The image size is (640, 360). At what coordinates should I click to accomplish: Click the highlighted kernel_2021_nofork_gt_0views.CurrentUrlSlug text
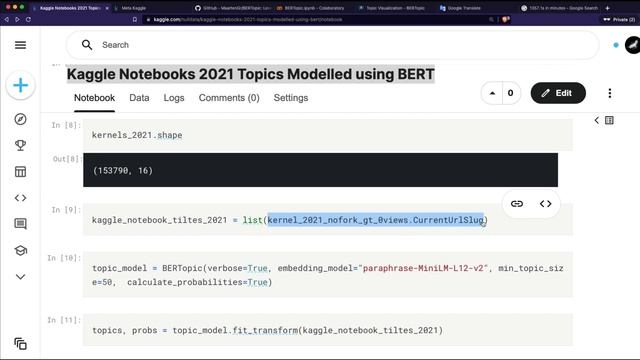pyautogui.click(x=376, y=220)
